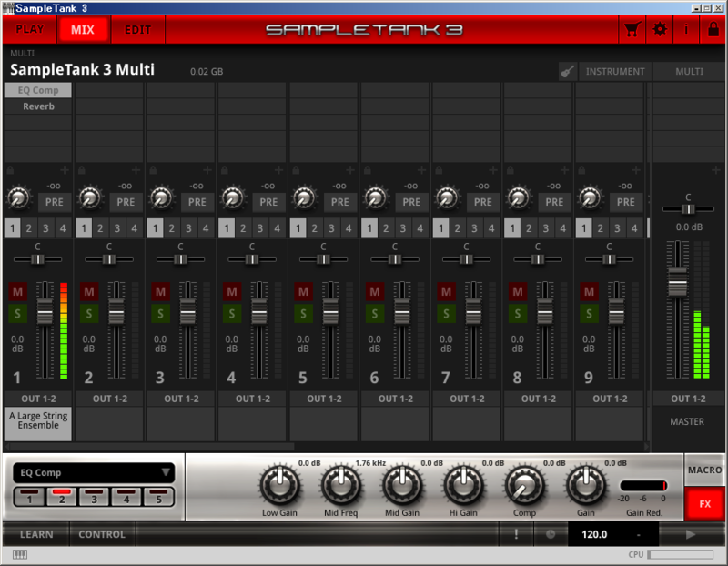Image resolution: width=728 pixels, height=566 pixels.
Task: Open the EQ Comp effect dropdown
Action: coord(94,472)
